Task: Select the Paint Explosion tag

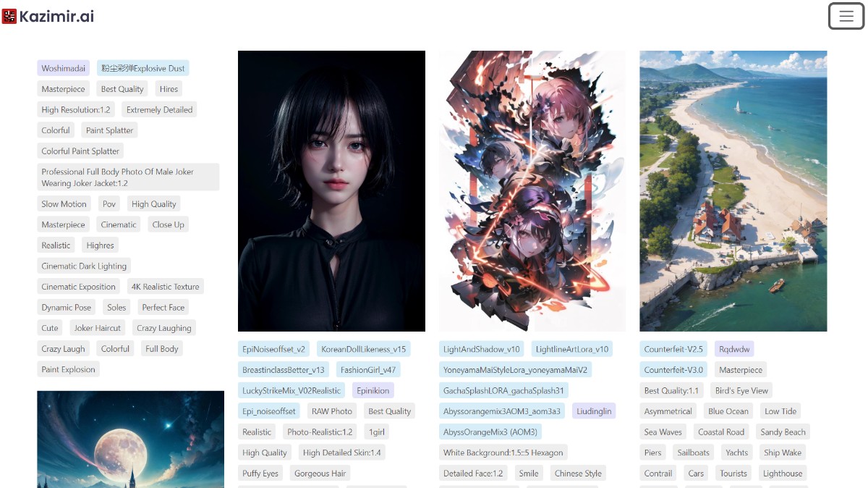Action: point(69,370)
